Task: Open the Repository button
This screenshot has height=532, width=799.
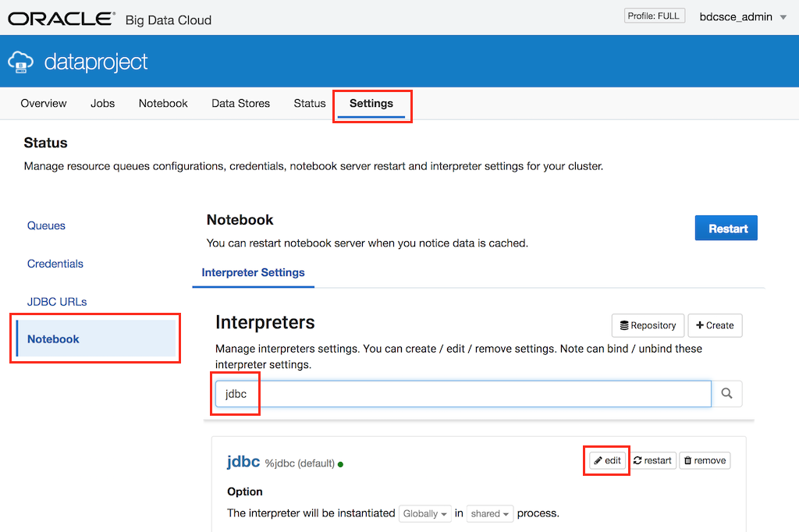Action: click(648, 325)
